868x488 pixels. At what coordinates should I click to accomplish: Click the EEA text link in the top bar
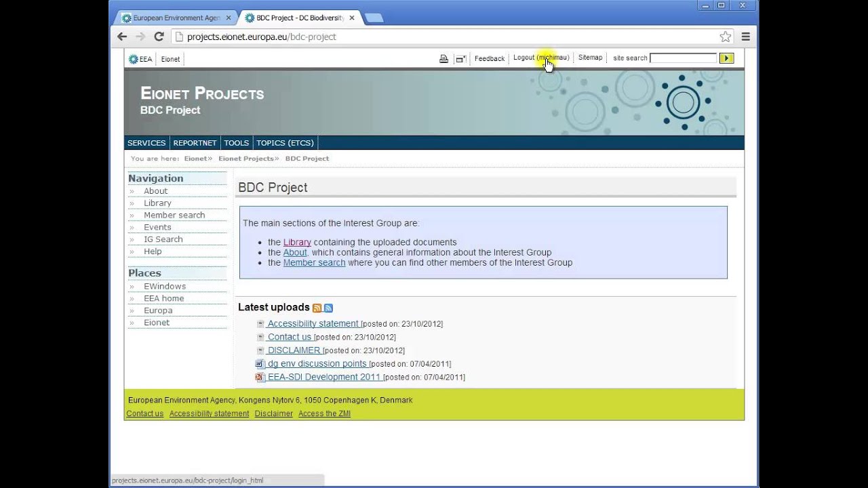pyautogui.click(x=146, y=59)
